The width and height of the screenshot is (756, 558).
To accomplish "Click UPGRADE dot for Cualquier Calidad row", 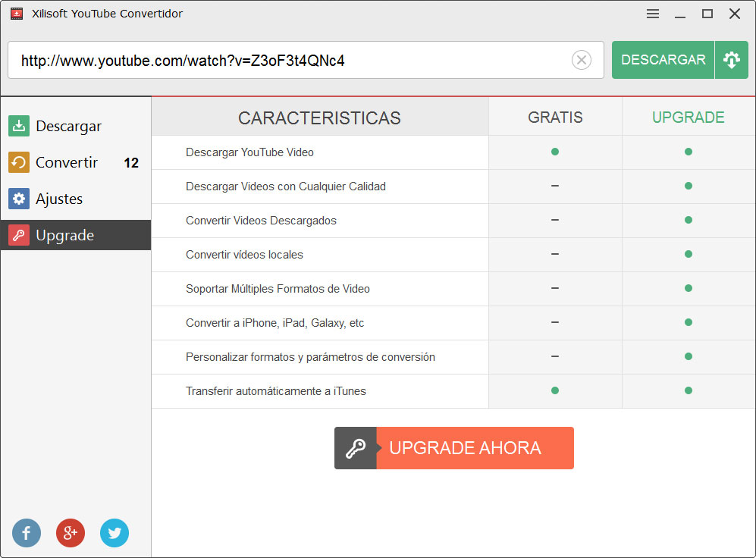I will pyautogui.click(x=689, y=186).
